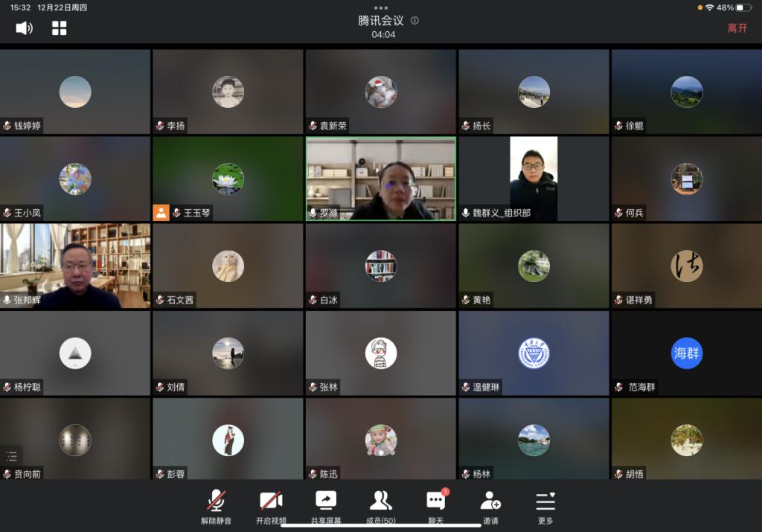The width and height of the screenshot is (762, 532).
Task: Open the 成员(50) members list
Action: 381,506
